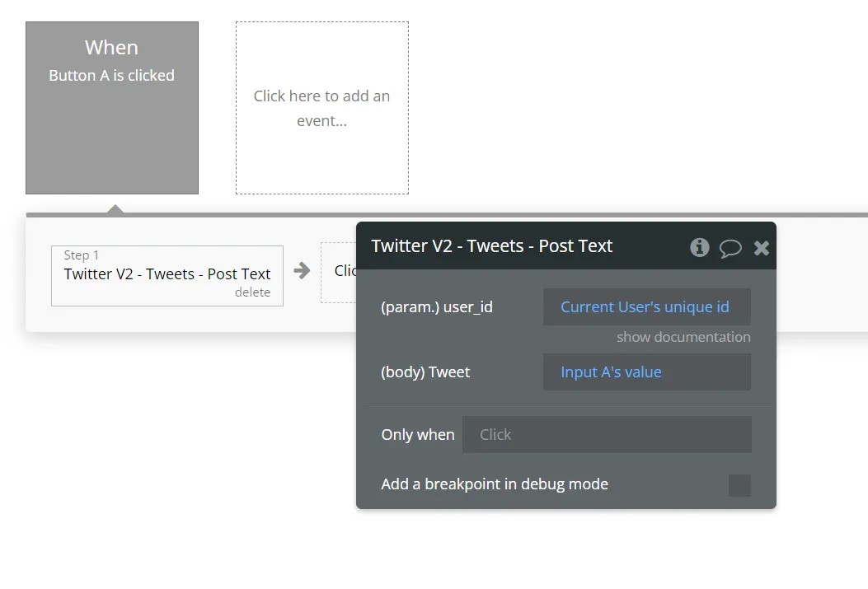Edit the Current User's unique id expression
This screenshot has width=868, height=589.
[646, 307]
